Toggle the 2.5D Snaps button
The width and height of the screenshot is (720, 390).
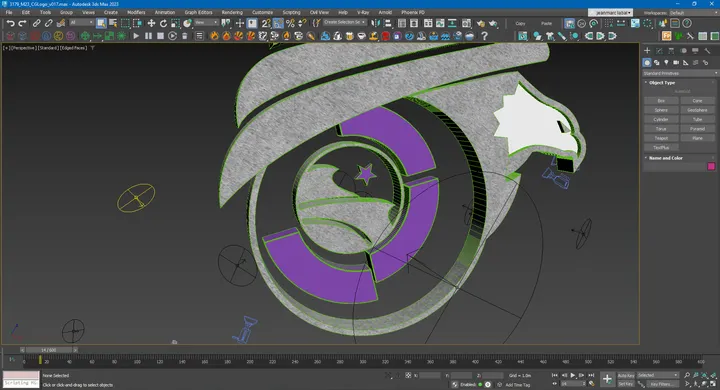click(266, 23)
